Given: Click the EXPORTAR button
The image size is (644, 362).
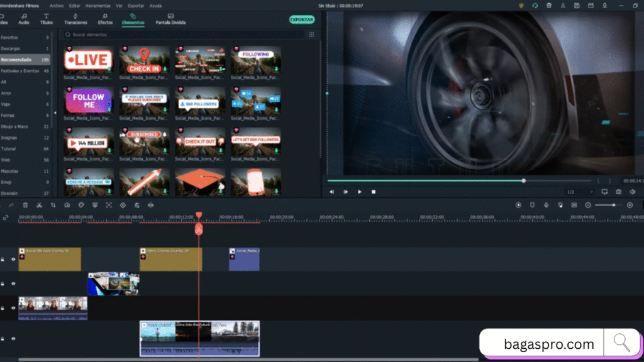Looking at the screenshot, I should tap(301, 19).
